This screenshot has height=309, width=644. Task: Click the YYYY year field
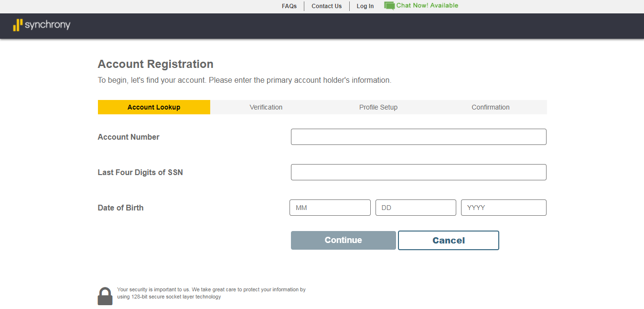click(x=504, y=208)
